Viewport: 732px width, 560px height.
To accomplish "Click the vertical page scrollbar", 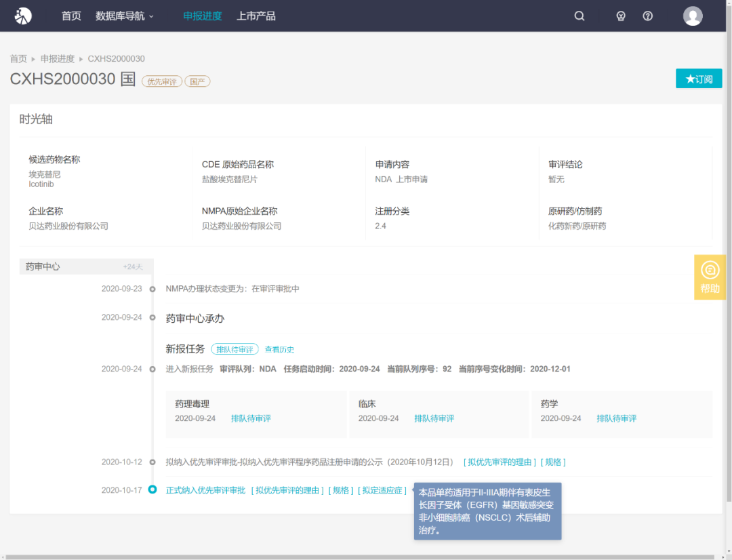I will pyautogui.click(x=729, y=252).
